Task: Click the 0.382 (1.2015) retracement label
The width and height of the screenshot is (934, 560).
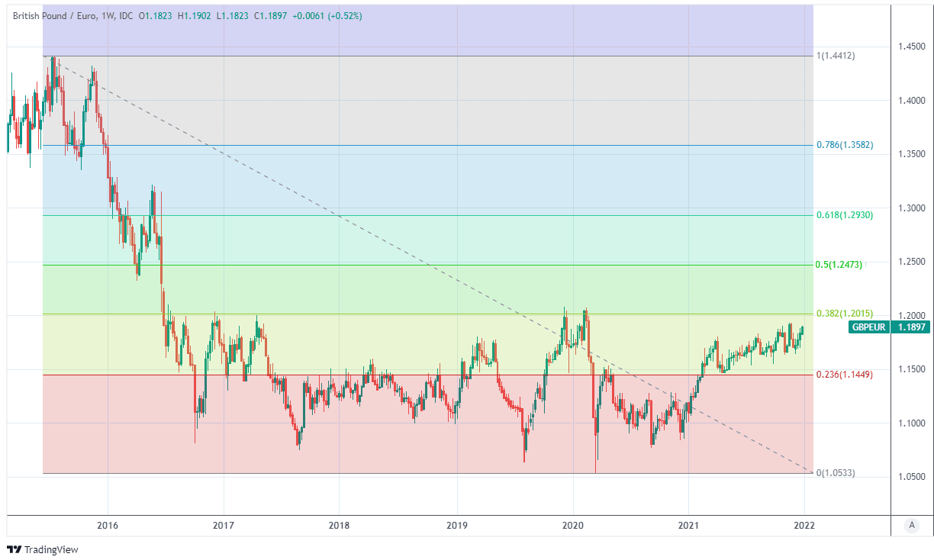Action: point(845,314)
